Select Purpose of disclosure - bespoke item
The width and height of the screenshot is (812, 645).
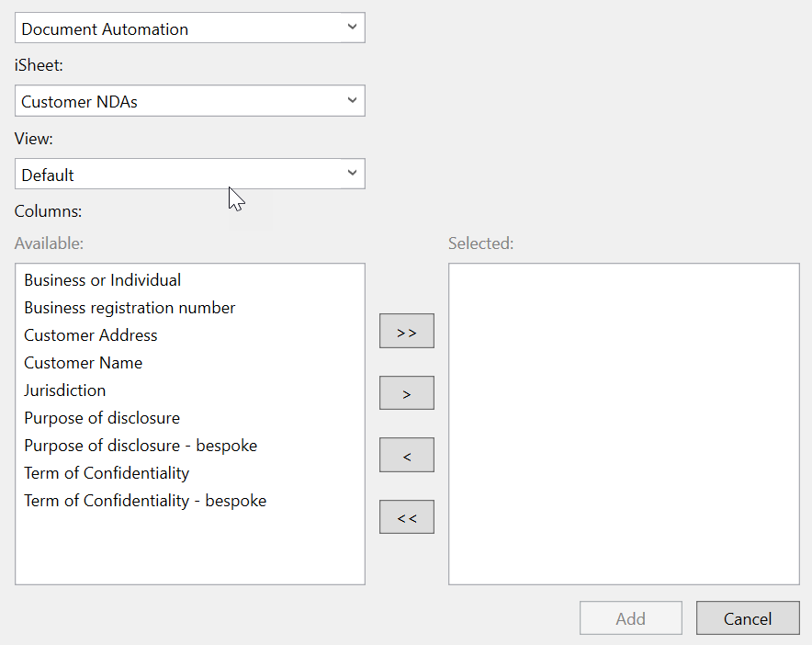(x=141, y=446)
